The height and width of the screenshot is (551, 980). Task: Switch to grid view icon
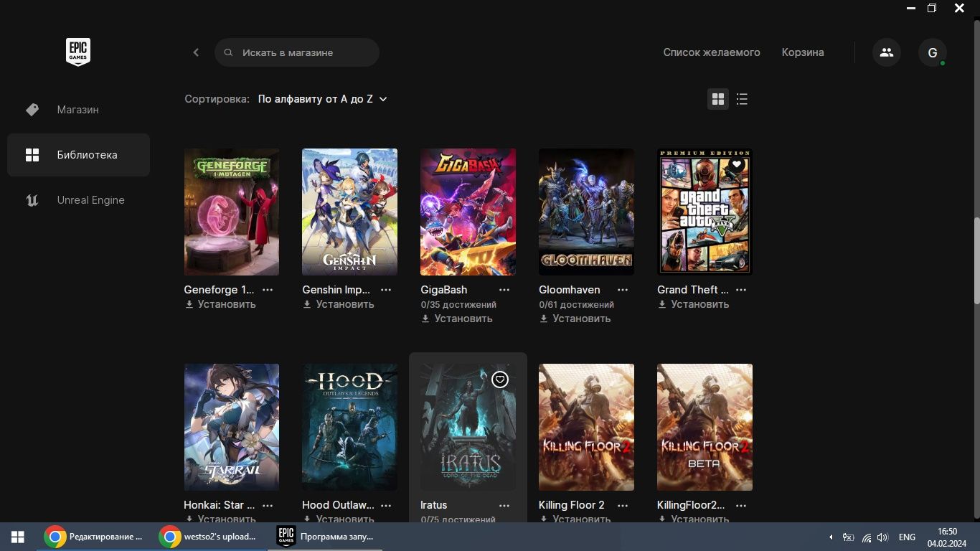coord(718,99)
